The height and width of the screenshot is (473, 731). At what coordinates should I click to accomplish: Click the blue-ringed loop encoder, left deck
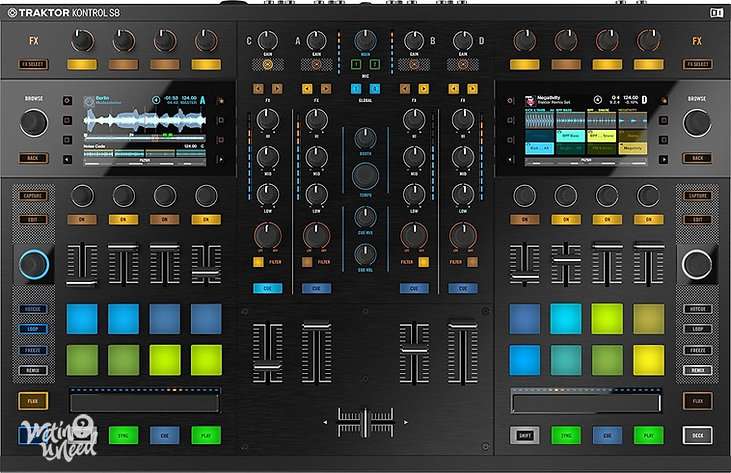click(x=34, y=264)
